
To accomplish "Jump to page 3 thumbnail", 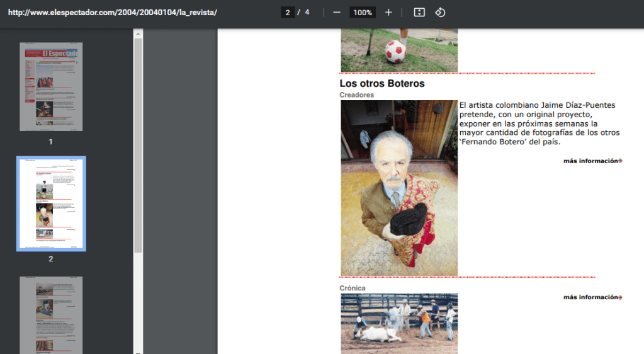I will 51,315.
